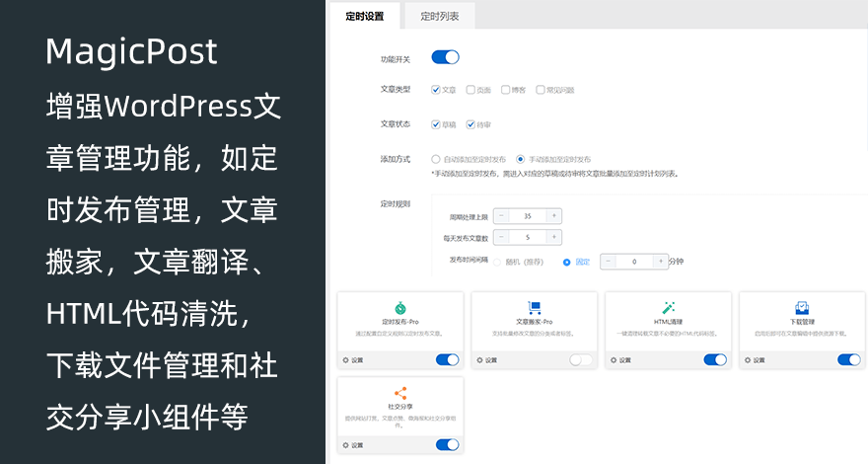The height and width of the screenshot is (464, 868).
Task: Click the 定时发布·Pro card title
Action: coord(400,322)
